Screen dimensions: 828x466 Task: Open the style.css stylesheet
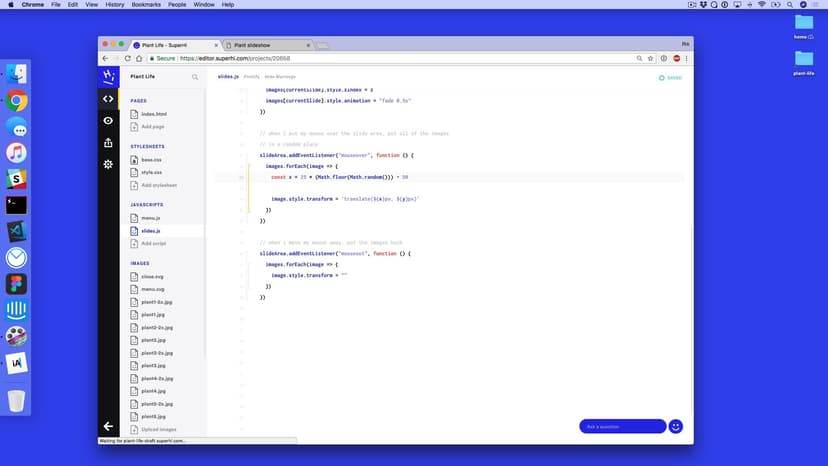[151, 172]
